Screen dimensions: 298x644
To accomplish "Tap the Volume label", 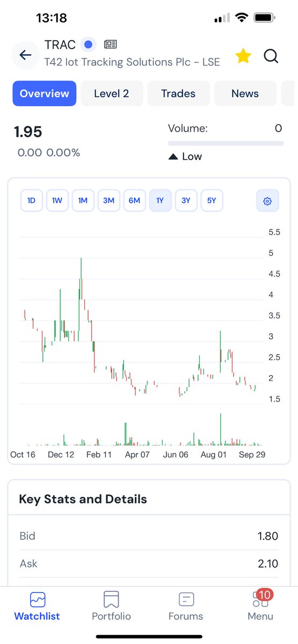I will pos(188,128).
